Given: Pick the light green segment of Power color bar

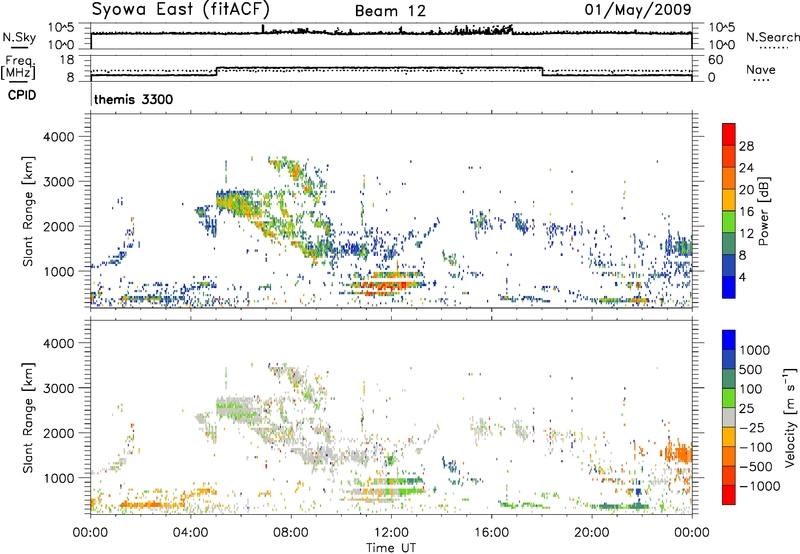Looking at the screenshot, I should coord(729,221).
